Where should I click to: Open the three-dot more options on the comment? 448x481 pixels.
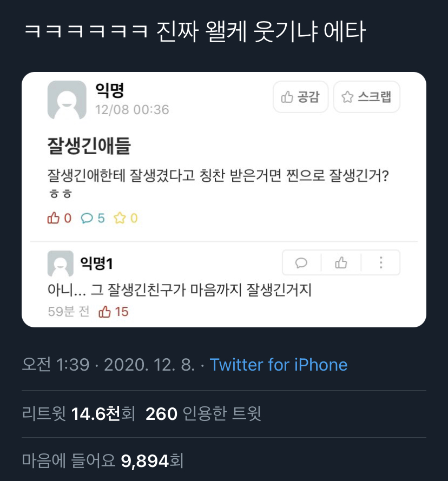click(381, 263)
